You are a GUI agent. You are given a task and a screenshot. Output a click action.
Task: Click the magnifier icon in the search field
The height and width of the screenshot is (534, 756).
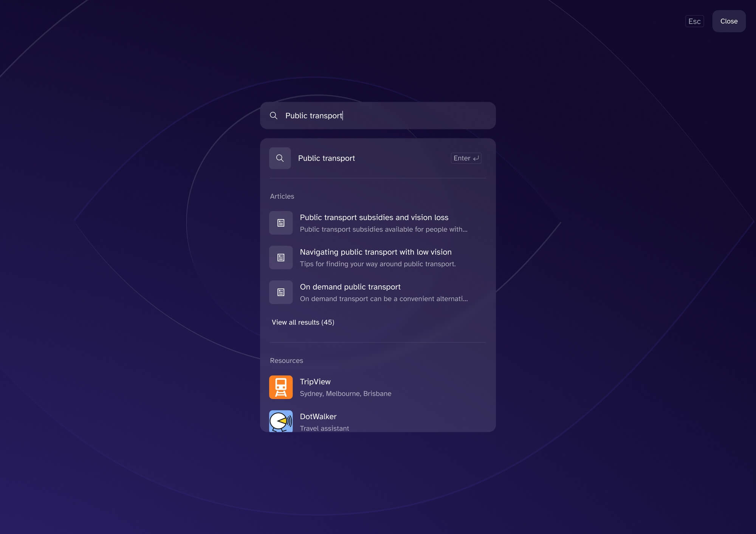coord(274,116)
